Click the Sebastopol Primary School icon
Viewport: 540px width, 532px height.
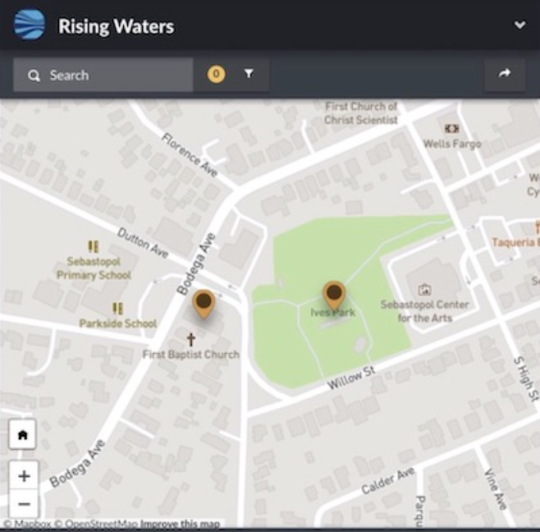(x=93, y=247)
